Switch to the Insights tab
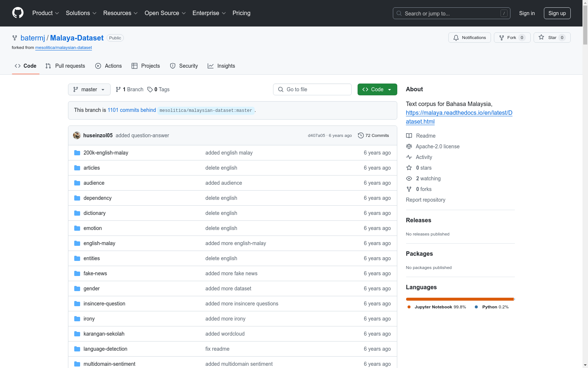 click(x=221, y=66)
